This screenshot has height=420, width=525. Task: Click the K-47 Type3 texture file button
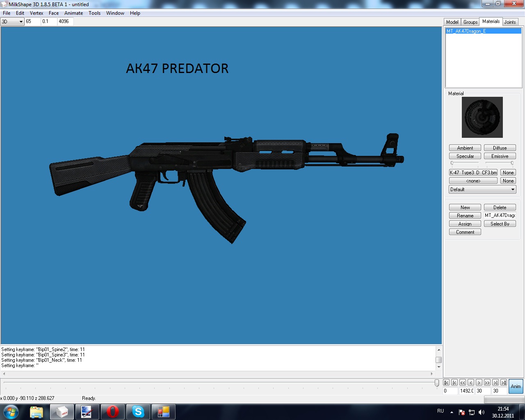point(473,173)
